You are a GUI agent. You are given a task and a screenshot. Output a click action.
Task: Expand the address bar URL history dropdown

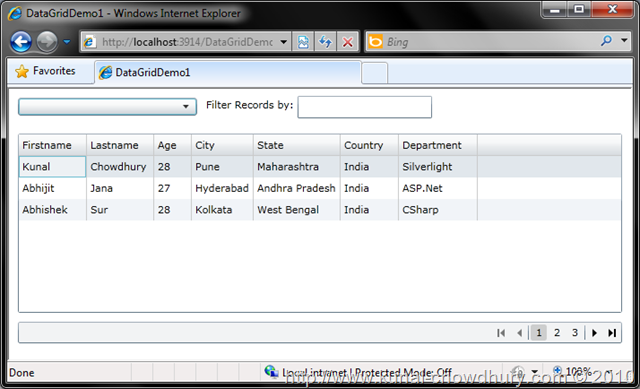click(284, 42)
